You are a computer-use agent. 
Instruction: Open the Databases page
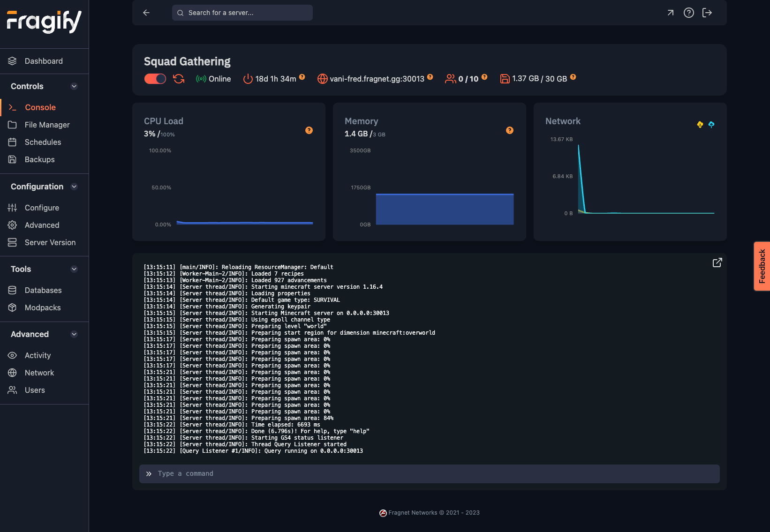coord(44,290)
